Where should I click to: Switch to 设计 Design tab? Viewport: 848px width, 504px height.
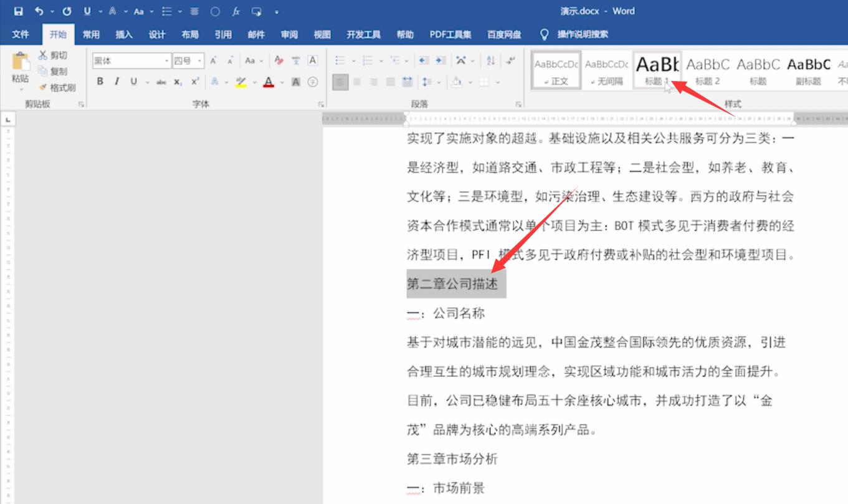coord(157,34)
